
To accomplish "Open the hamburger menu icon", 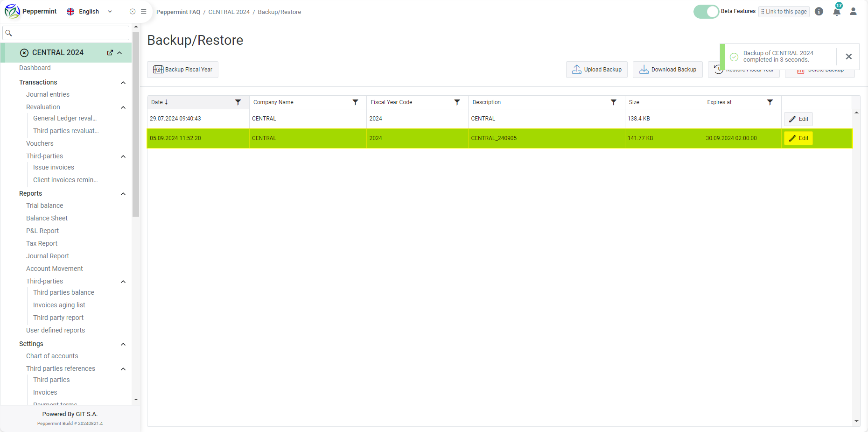I will tap(144, 12).
